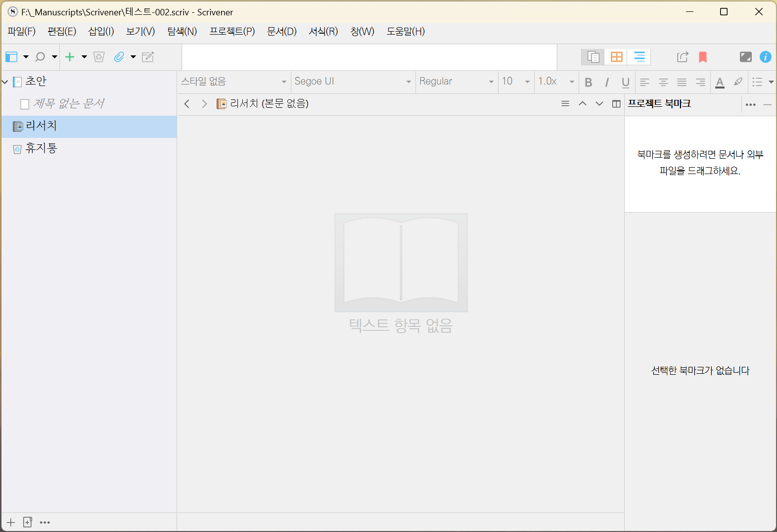This screenshot has width=777, height=532.
Task: Open the 탐색(N) menu
Action: [182, 32]
